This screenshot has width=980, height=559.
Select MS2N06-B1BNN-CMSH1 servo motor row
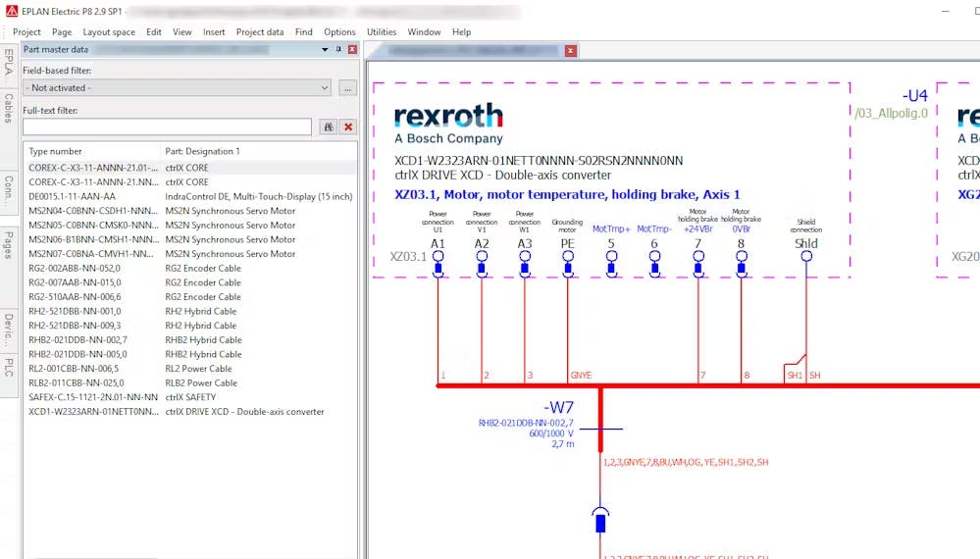point(190,239)
